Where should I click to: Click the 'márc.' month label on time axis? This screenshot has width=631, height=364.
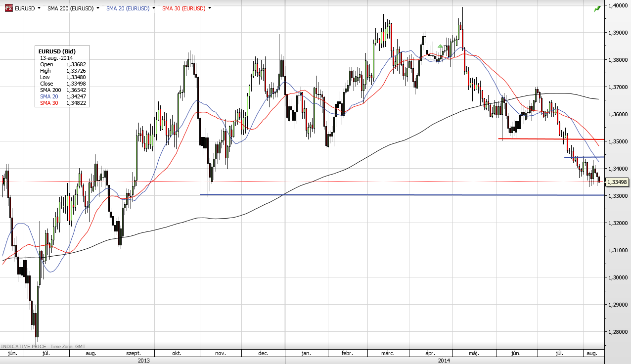(387, 354)
